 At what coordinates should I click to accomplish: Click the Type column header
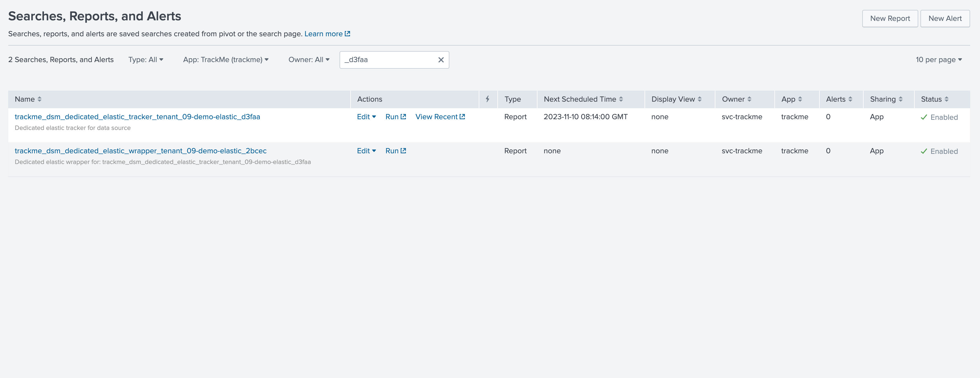coord(513,99)
